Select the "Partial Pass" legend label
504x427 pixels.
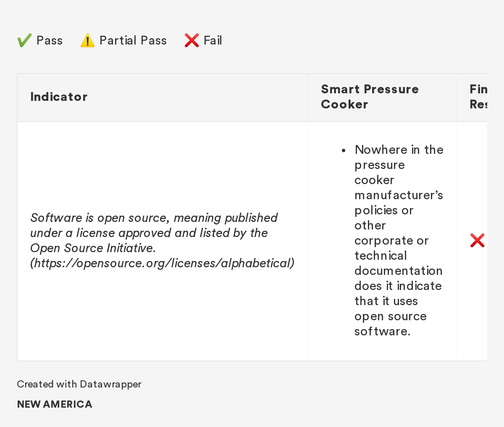tap(133, 40)
